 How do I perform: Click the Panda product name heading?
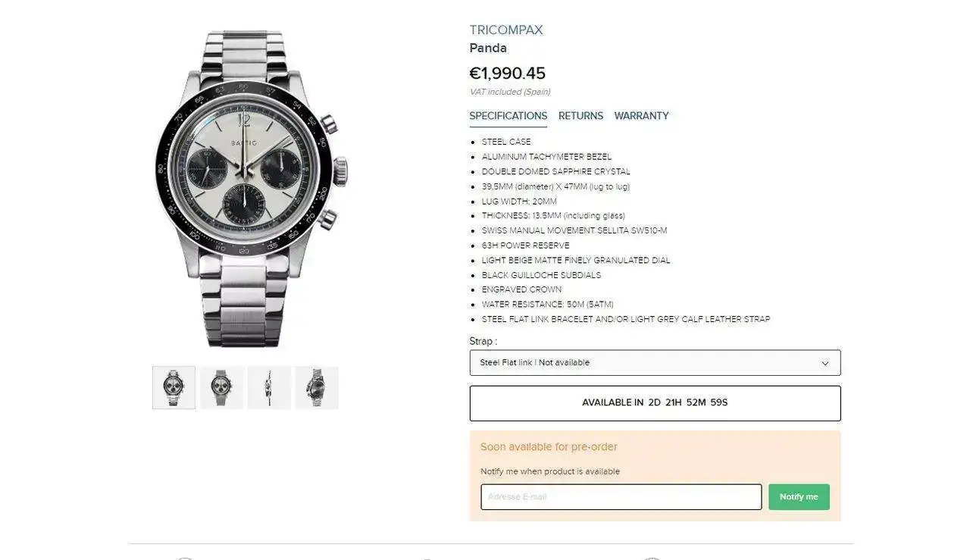488,48
